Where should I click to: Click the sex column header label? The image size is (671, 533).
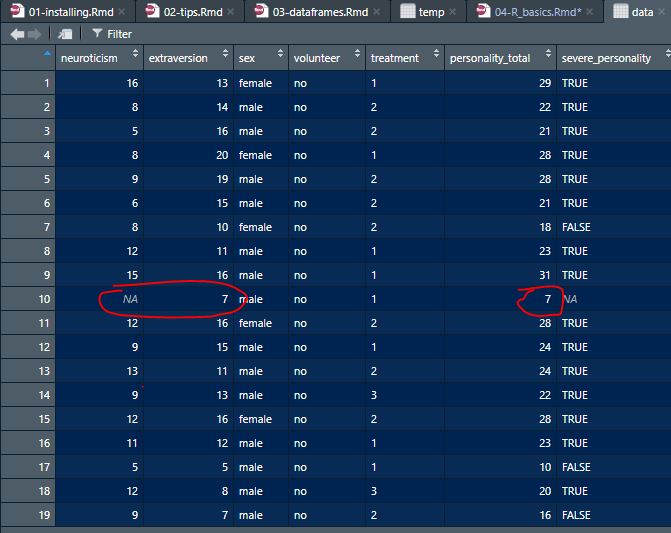point(247,58)
